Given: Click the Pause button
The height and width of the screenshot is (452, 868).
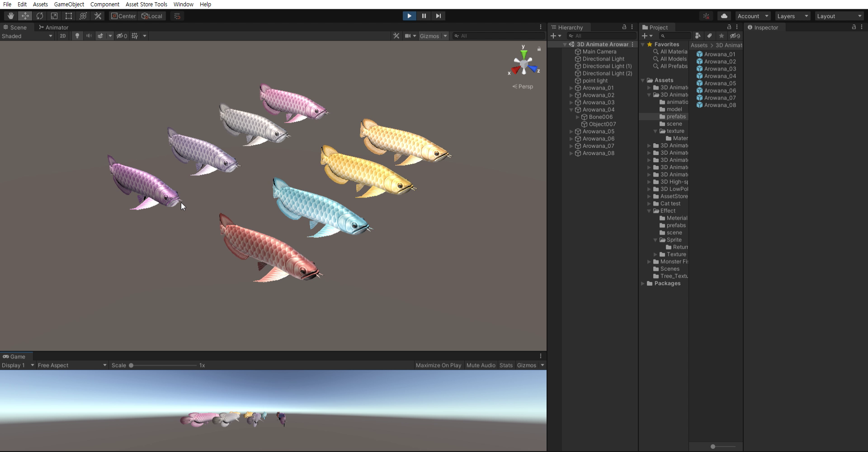Looking at the screenshot, I should coord(424,16).
